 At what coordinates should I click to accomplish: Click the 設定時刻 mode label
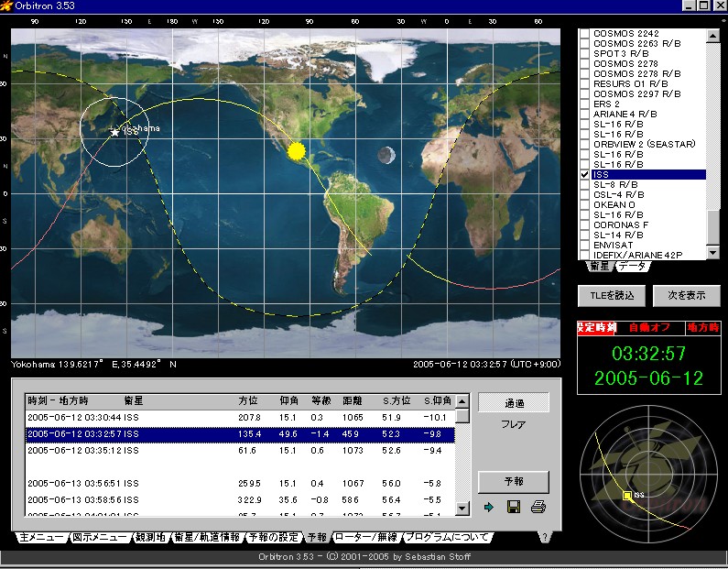(597, 328)
